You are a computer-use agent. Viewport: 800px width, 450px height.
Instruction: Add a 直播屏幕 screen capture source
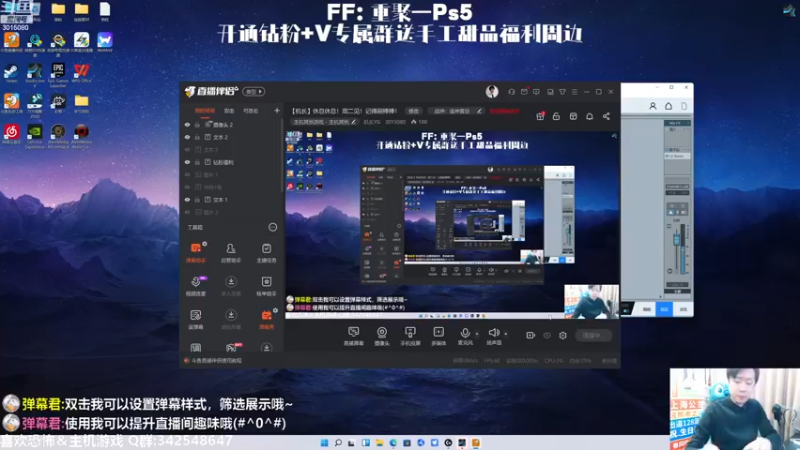coord(353,336)
